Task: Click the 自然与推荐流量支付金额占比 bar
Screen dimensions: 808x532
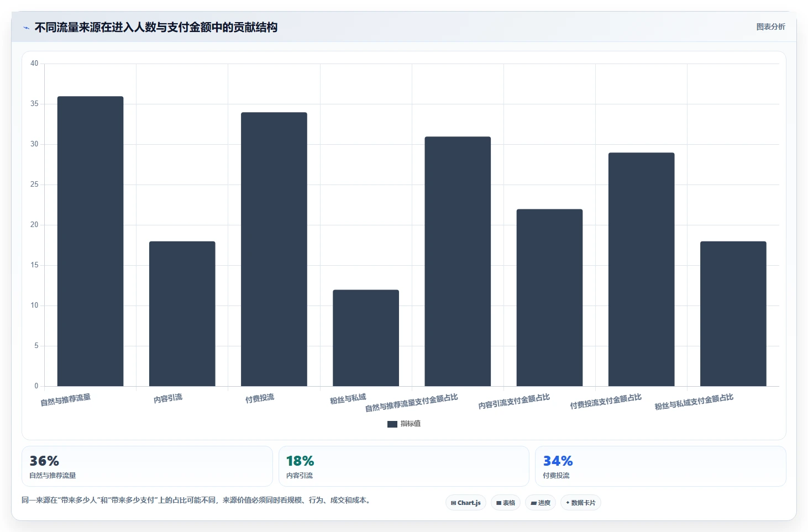Action: click(458, 261)
